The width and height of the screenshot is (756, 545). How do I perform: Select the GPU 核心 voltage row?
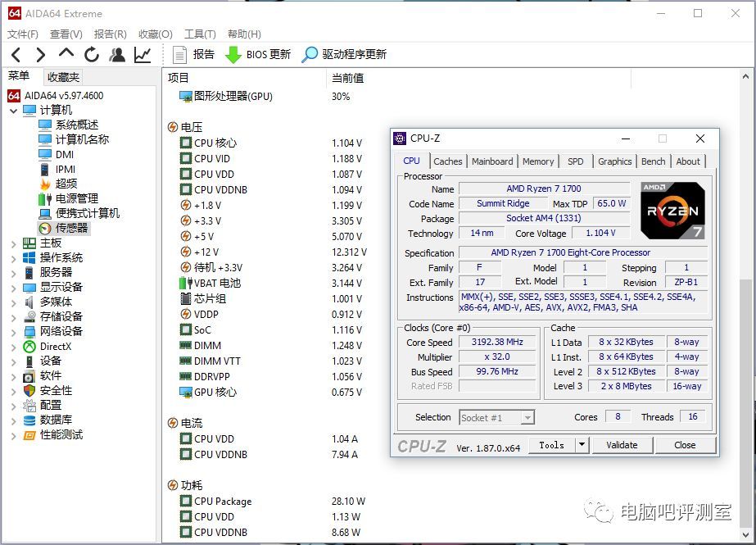coord(273,392)
